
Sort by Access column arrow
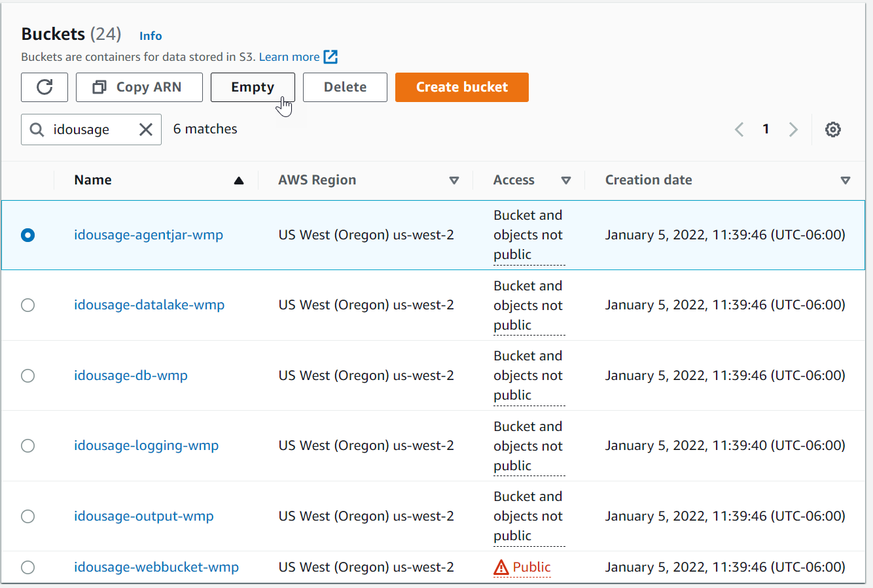566,181
